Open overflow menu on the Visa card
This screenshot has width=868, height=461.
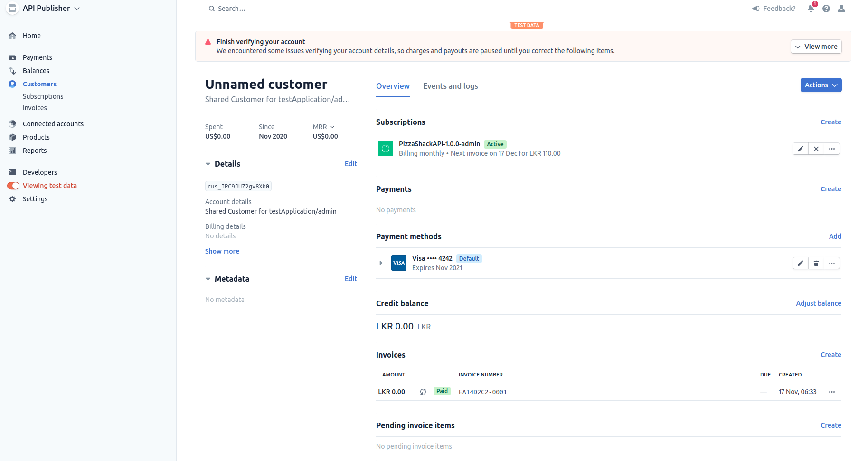coord(831,263)
